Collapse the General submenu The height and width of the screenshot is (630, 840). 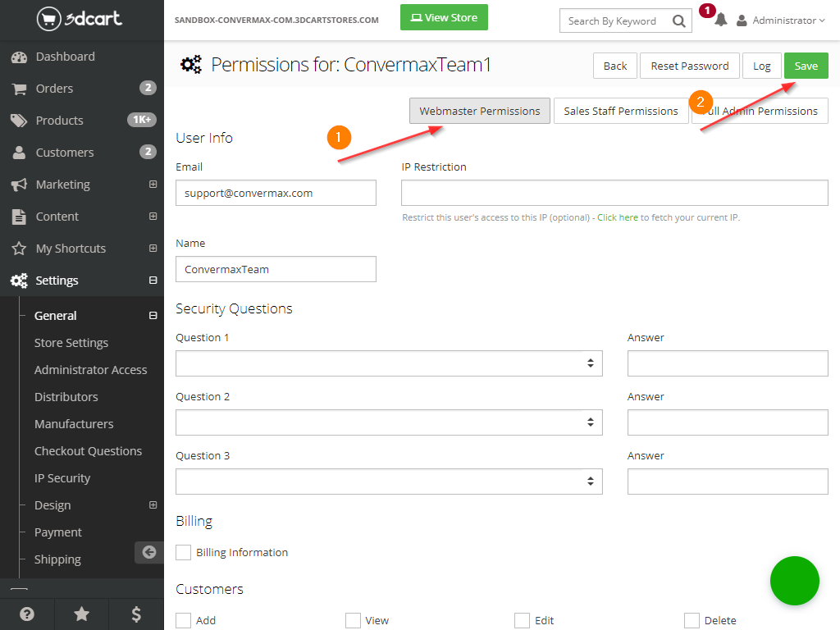tap(153, 316)
